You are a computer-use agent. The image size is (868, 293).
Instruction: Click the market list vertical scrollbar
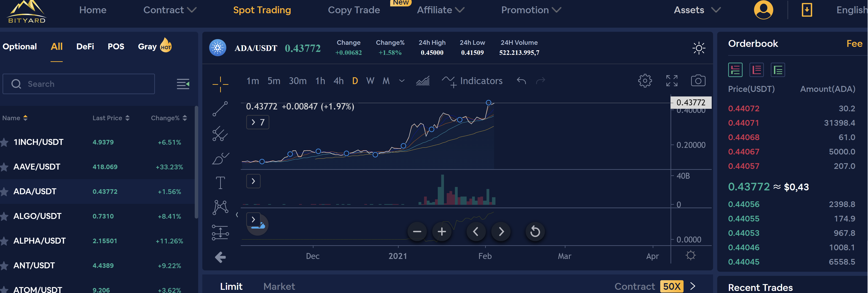196,162
